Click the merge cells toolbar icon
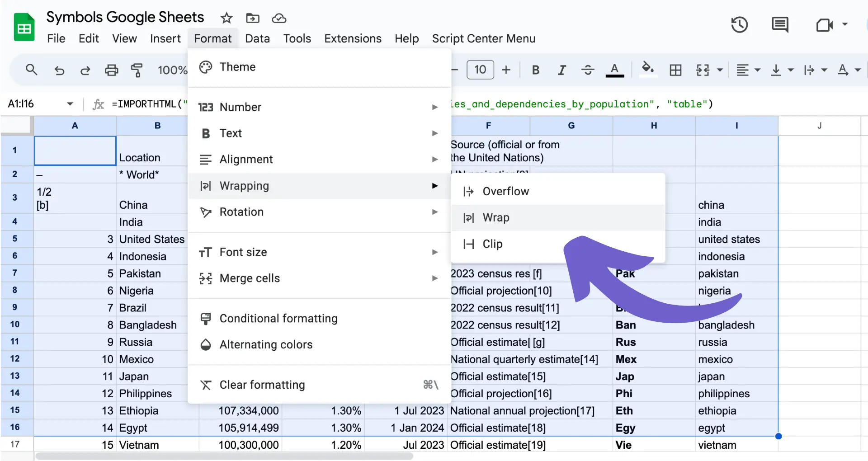 pyautogui.click(x=703, y=70)
